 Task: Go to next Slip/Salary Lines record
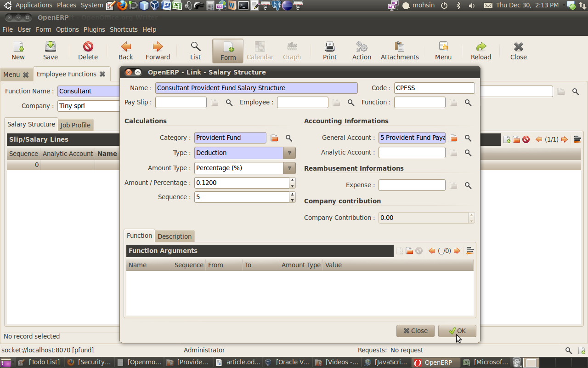565,139
